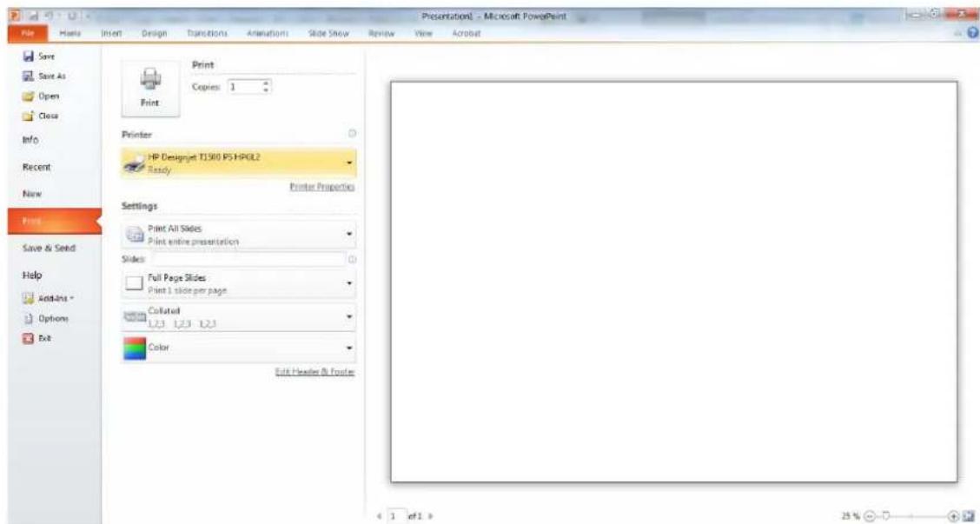Adjust the Copies spinner arrows
The image size is (980, 524).
(268, 87)
